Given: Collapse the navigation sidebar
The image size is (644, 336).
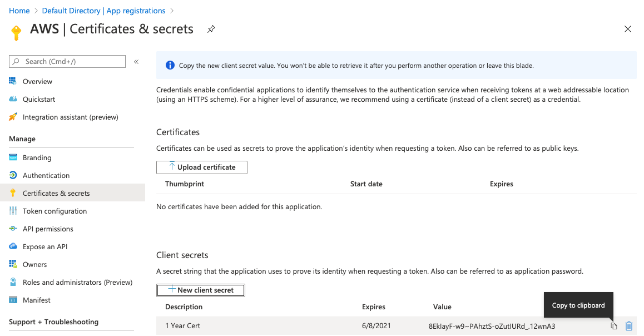Looking at the screenshot, I should point(136,62).
